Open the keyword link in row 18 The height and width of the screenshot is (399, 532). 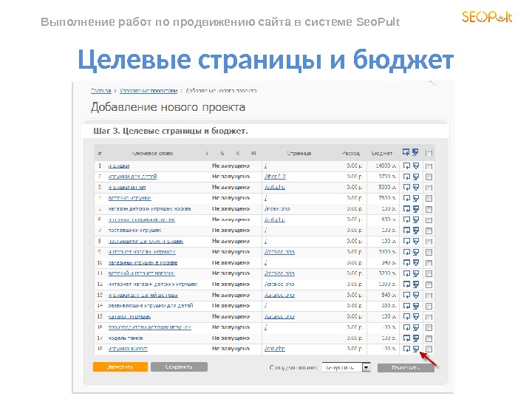point(128,349)
